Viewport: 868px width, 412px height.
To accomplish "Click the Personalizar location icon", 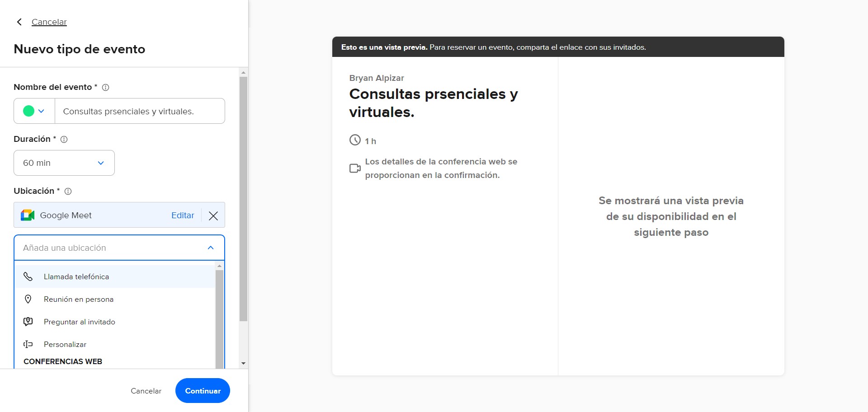I will 28,344.
